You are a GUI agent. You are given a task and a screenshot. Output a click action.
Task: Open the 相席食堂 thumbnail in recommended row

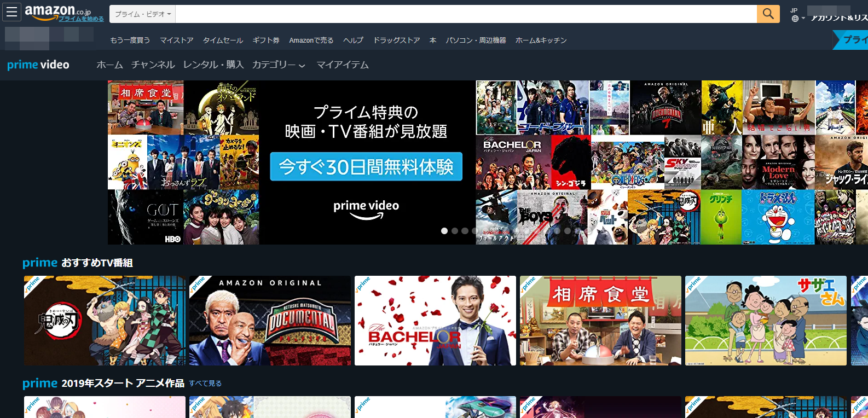600,320
